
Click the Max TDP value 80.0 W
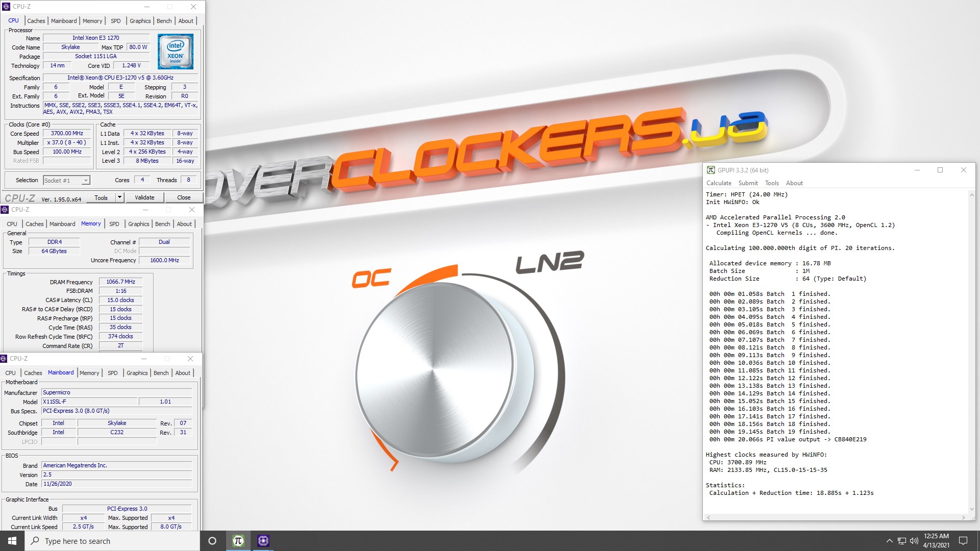138,47
